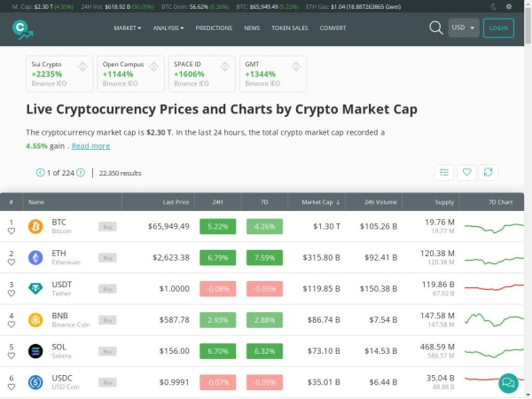Click the GMT card icon

tap(296, 66)
